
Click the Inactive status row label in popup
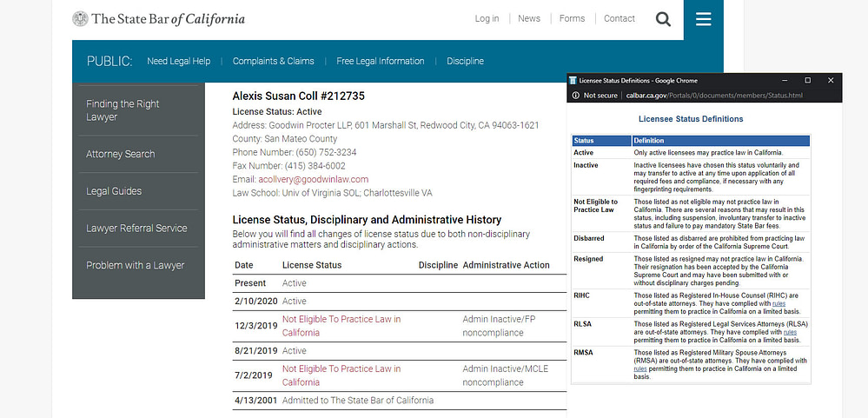[586, 165]
